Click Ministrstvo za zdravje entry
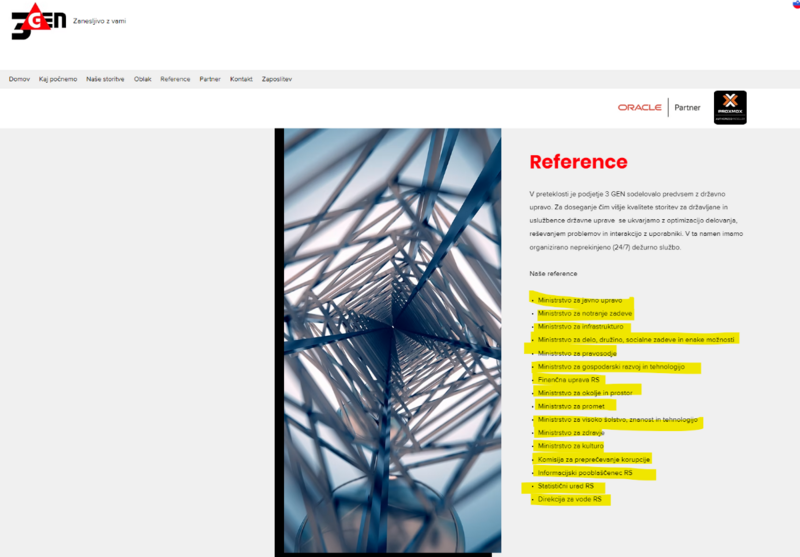Viewport: 800px width, 557px height. tap(571, 433)
